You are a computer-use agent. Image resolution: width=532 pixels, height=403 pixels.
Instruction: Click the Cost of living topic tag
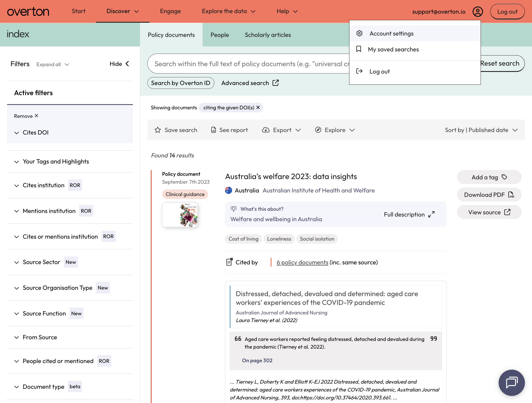243,239
